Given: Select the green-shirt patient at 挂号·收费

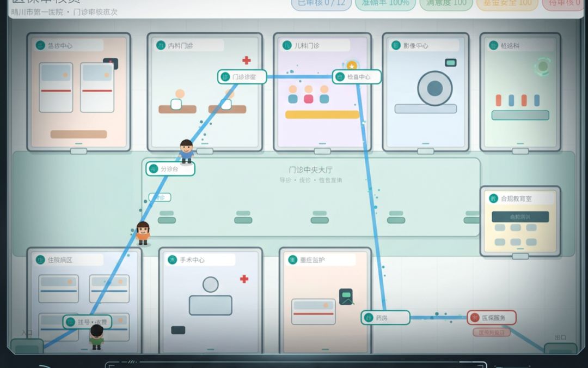Looking at the screenshot, I should (96, 337).
